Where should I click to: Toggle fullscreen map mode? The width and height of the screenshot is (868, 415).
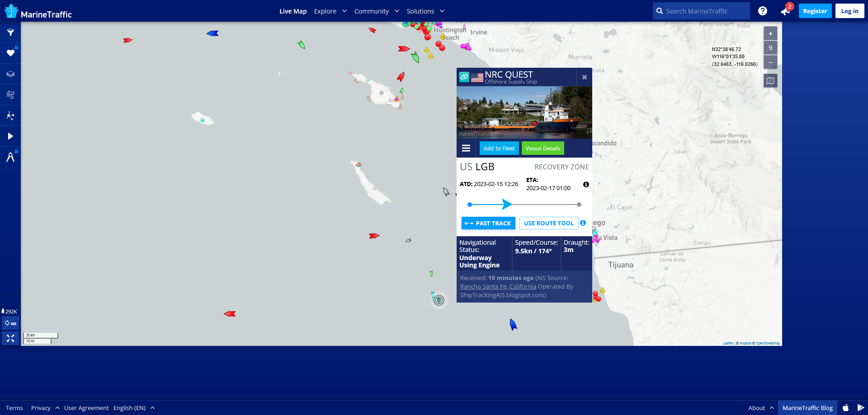(10, 338)
